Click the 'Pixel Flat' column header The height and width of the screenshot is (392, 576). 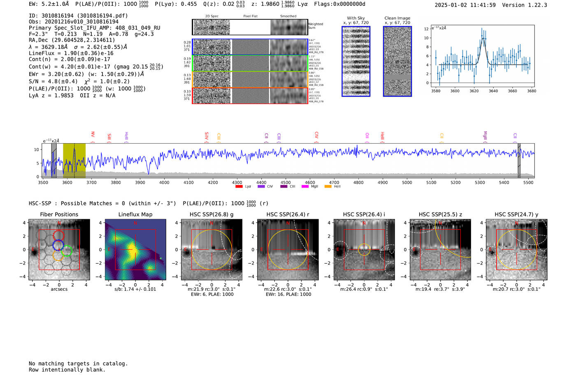tap(250, 16)
